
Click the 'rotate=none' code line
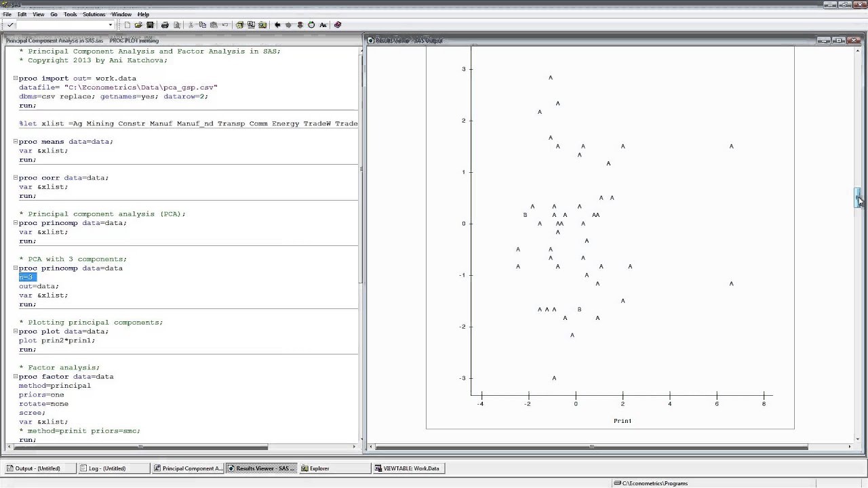coord(43,404)
